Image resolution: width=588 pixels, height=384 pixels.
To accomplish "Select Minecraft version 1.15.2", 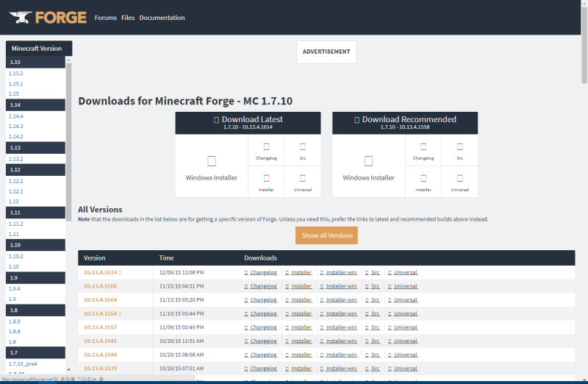I will tap(15, 74).
